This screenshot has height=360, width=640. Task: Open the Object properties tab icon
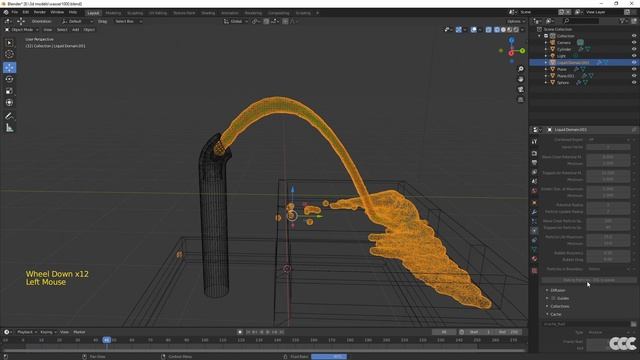(x=534, y=202)
